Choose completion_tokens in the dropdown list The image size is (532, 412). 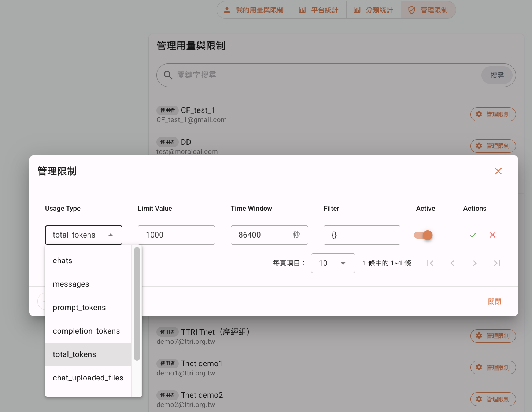pyautogui.click(x=88, y=331)
